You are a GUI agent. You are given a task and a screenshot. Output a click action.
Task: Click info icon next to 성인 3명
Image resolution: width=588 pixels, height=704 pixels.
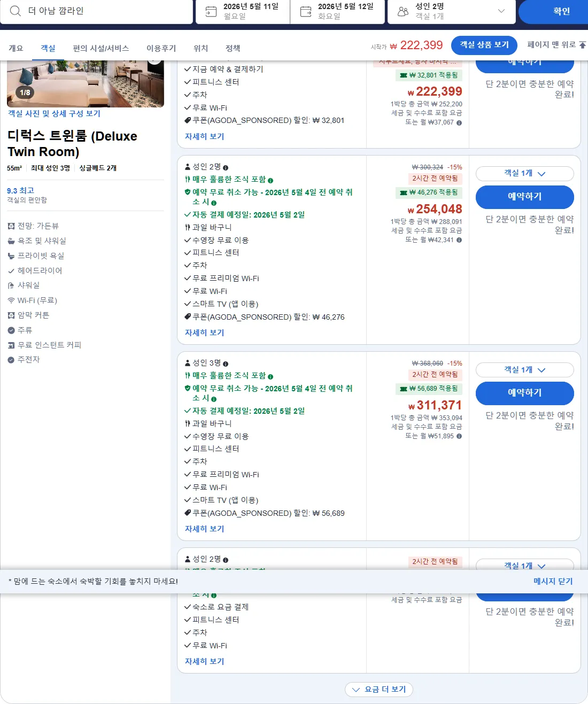(226, 363)
